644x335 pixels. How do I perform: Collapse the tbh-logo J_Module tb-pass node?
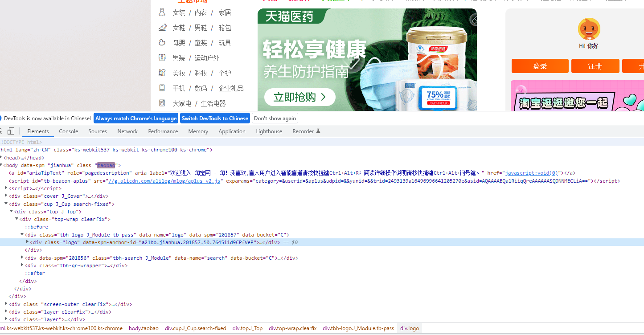[x=22, y=235]
